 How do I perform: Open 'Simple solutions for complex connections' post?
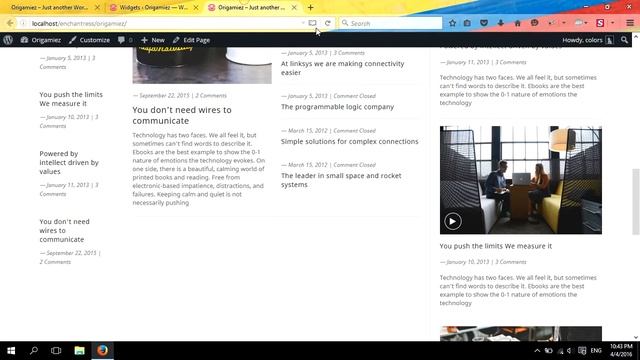click(x=349, y=141)
